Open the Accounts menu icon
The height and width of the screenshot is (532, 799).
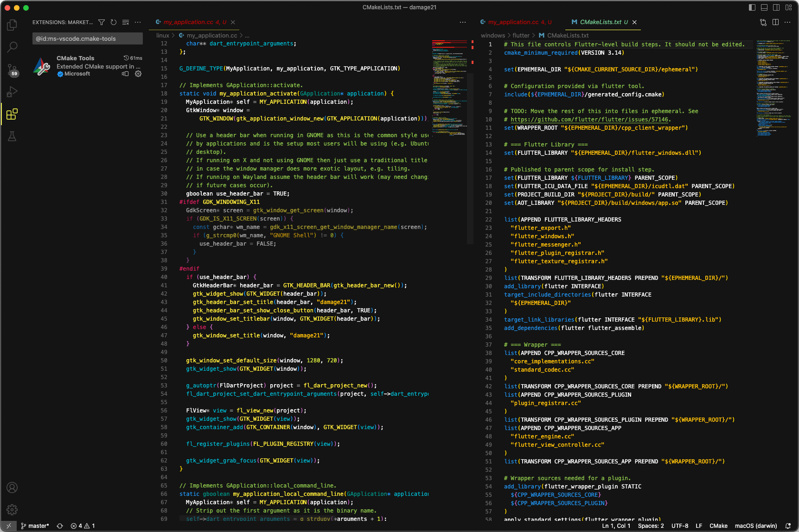point(12,488)
